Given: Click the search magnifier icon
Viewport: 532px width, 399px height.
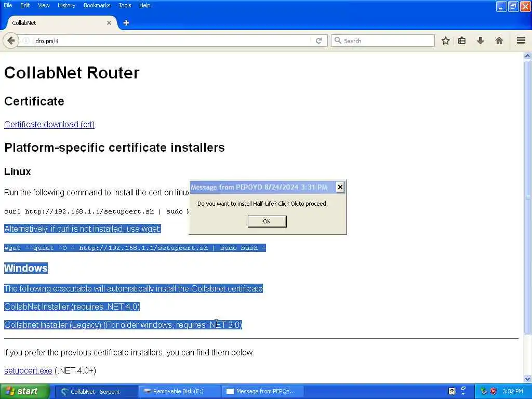Looking at the screenshot, I should point(338,41).
